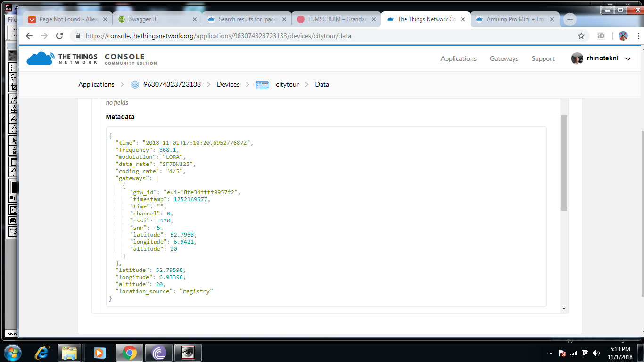Select the Eraser tool in background toolbox
Image resolution: width=644 pixels, height=362 pixels.
14,119
